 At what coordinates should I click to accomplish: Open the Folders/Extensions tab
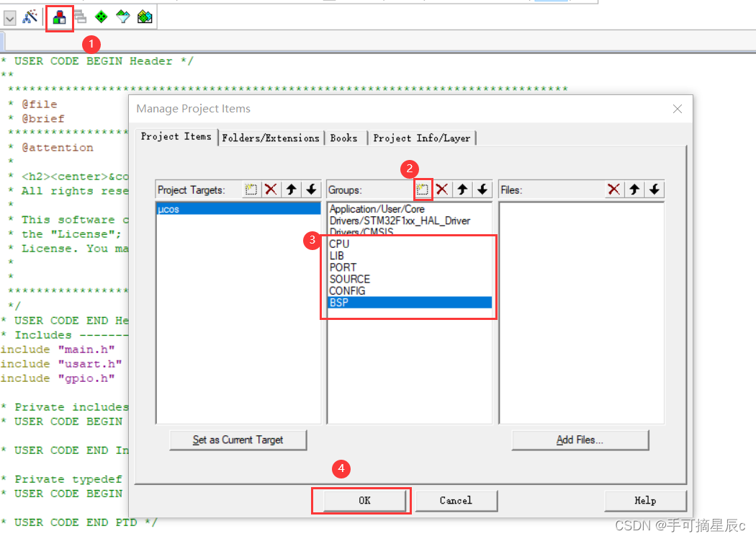(x=271, y=138)
